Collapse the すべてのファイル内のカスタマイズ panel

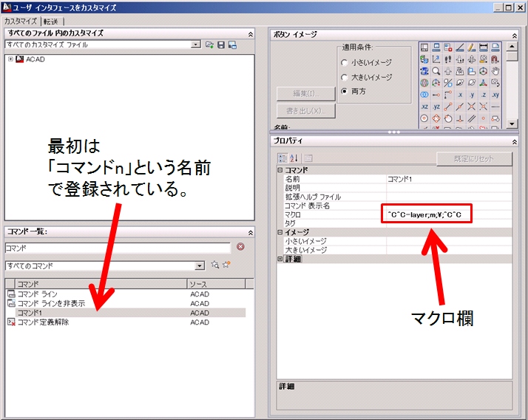pyautogui.click(x=251, y=34)
